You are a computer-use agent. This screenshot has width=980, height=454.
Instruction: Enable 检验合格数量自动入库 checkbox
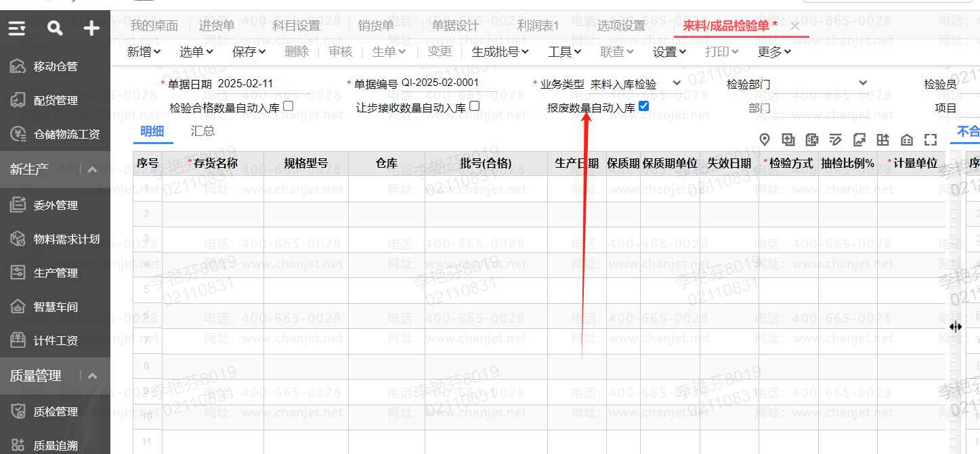288,106
